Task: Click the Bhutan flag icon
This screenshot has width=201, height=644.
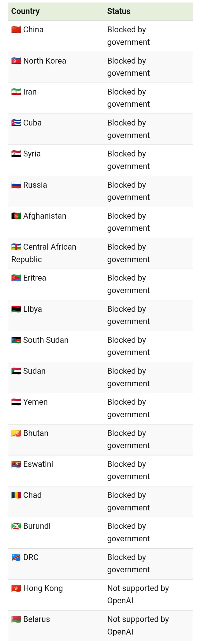Action: tap(16, 433)
